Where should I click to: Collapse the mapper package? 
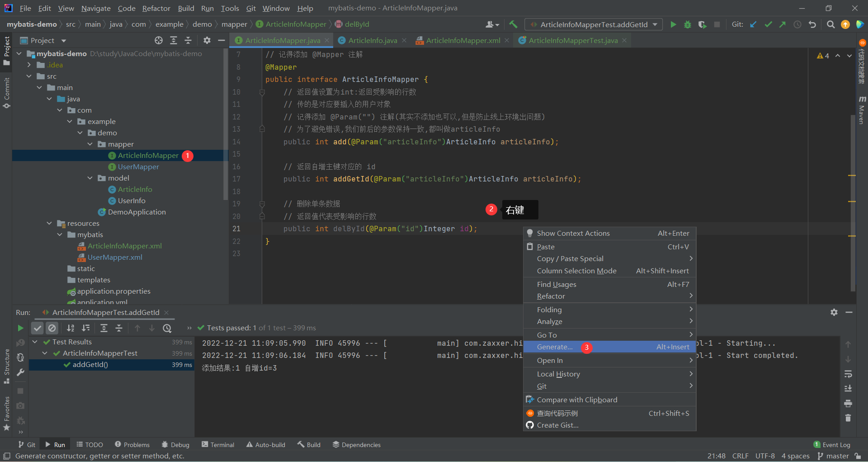[90, 144]
